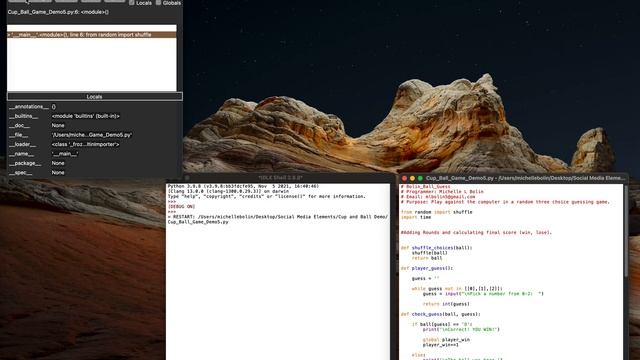
Task: Select the '__main__'.<module>() line 6 stack frame
Action: [x=92, y=35]
